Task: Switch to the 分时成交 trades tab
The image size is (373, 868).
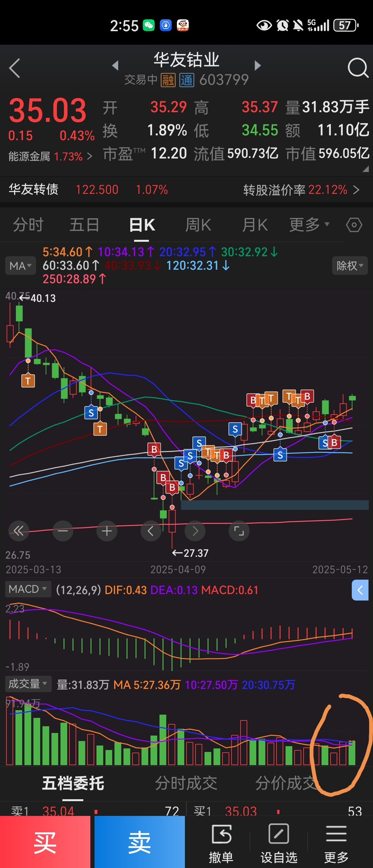Action: pyautogui.click(x=186, y=783)
